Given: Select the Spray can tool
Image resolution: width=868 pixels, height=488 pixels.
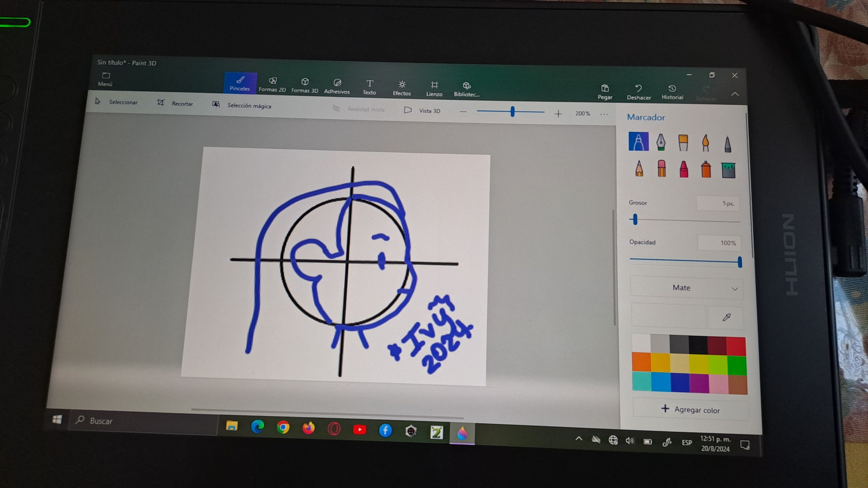Looking at the screenshot, I should click(706, 169).
